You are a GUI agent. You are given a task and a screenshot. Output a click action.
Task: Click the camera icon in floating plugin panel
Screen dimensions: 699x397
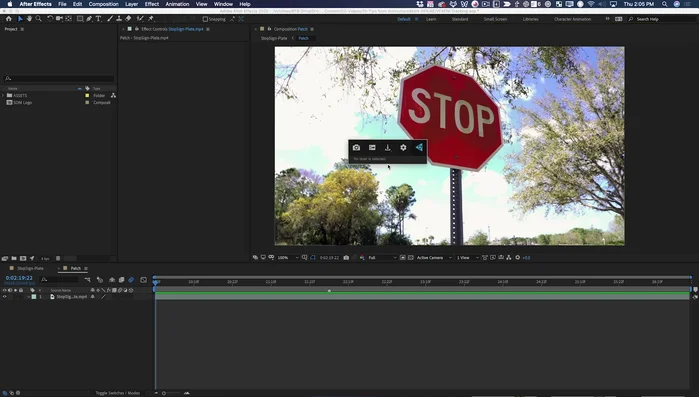pyautogui.click(x=356, y=147)
